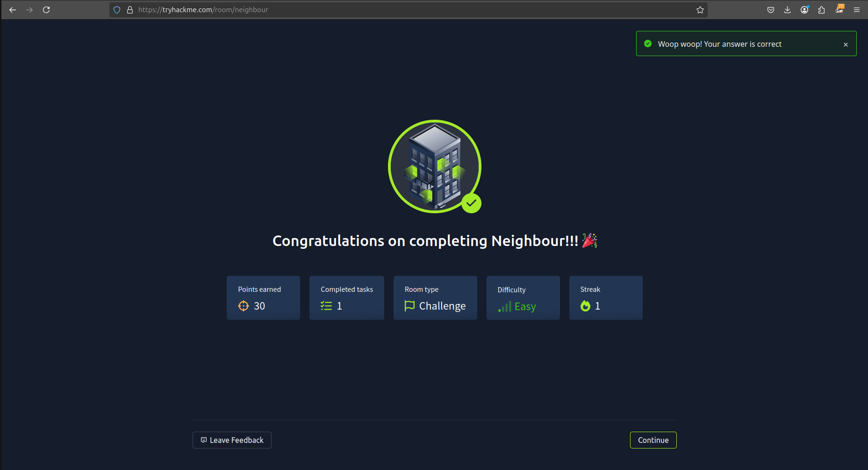The image size is (868, 470).
Task: View site security via padlock icon
Action: pyautogui.click(x=130, y=10)
